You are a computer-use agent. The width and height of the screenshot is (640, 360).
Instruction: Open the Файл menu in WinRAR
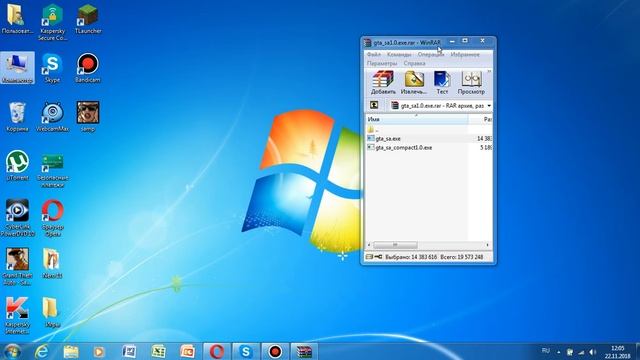tap(373, 54)
